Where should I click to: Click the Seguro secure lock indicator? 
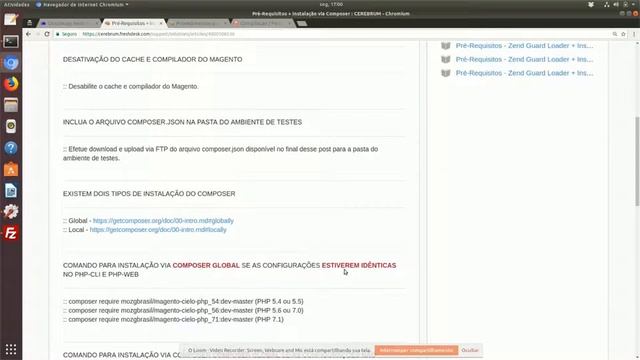(66, 34)
